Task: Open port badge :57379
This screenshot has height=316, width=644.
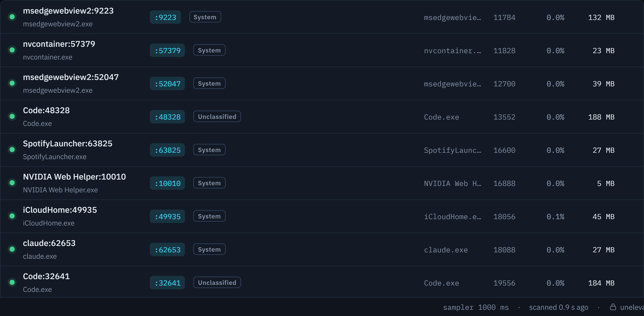Action: point(167,50)
